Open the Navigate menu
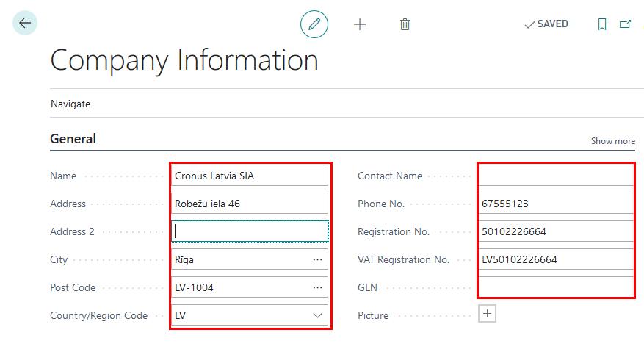The width and height of the screenshot is (644, 352). pyautogui.click(x=70, y=104)
